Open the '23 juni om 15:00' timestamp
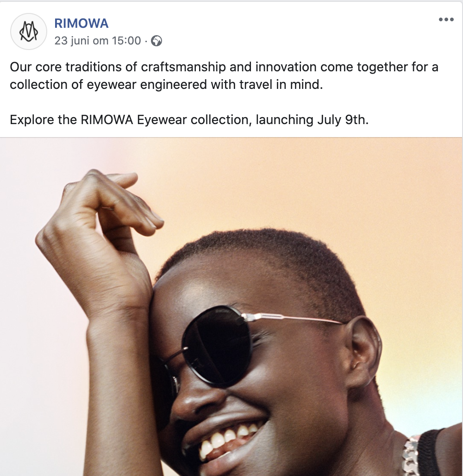The height and width of the screenshot is (476, 463). coord(98,41)
